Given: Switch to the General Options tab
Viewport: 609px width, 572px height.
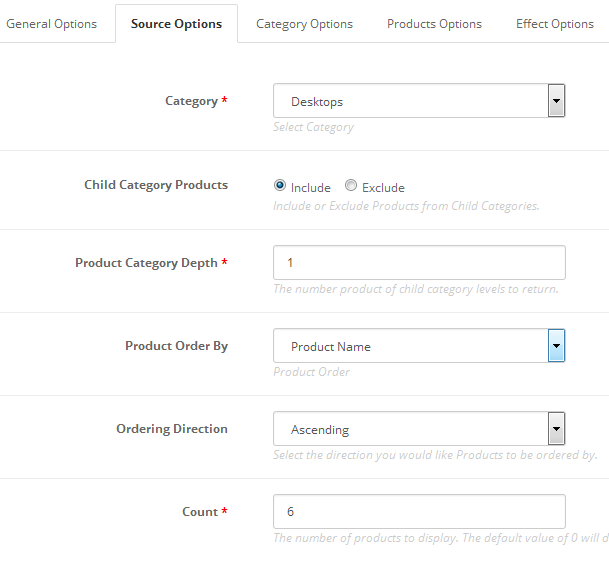Looking at the screenshot, I should pos(52,24).
